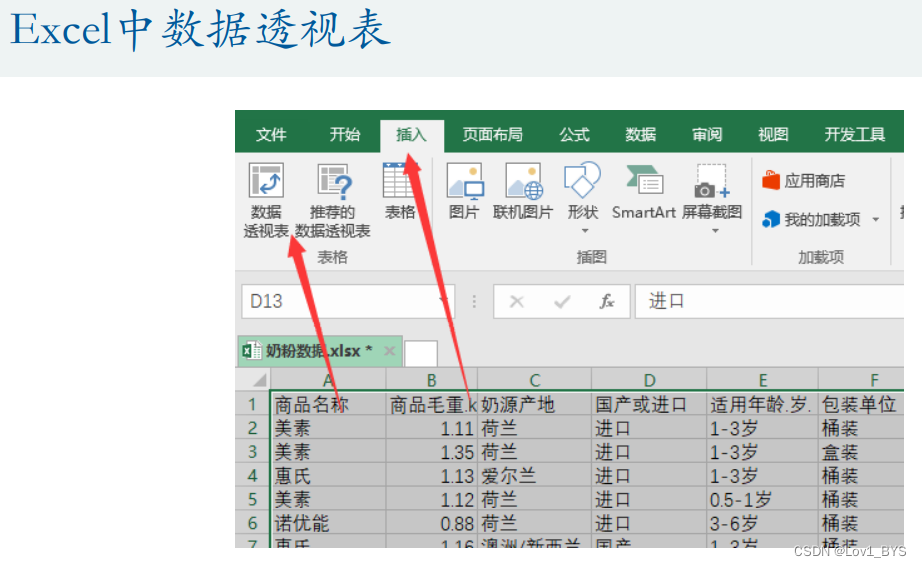Viewport: 922px width, 567px height.
Task: Open the Data (数据) tab
Action: pos(640,135)
